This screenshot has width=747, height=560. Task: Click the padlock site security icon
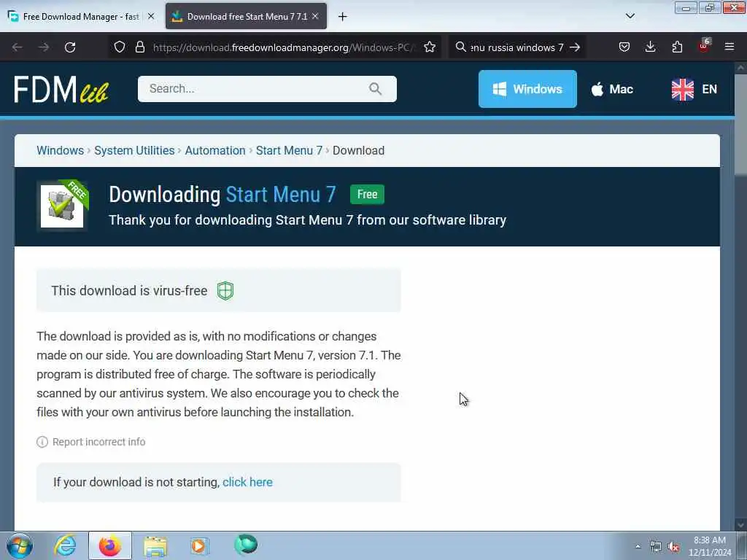(x=139, y=47)
